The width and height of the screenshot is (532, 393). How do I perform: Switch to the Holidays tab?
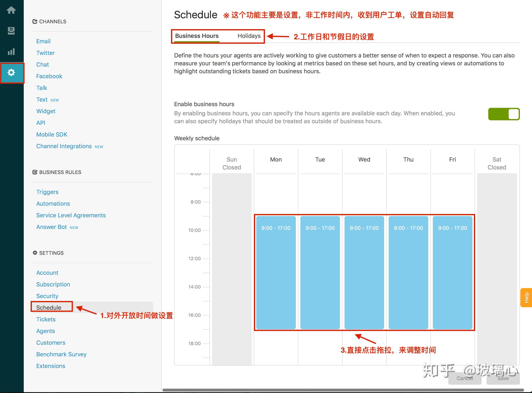249,36
